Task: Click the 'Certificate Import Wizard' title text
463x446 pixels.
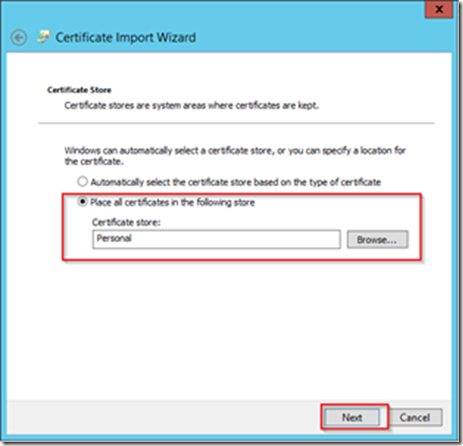Action: [126, 37]
